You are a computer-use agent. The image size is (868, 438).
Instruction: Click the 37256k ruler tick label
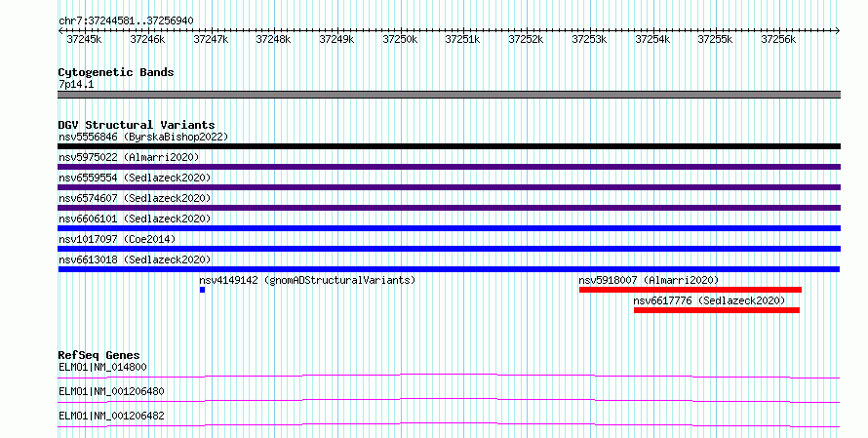click(x=778, y=40)
